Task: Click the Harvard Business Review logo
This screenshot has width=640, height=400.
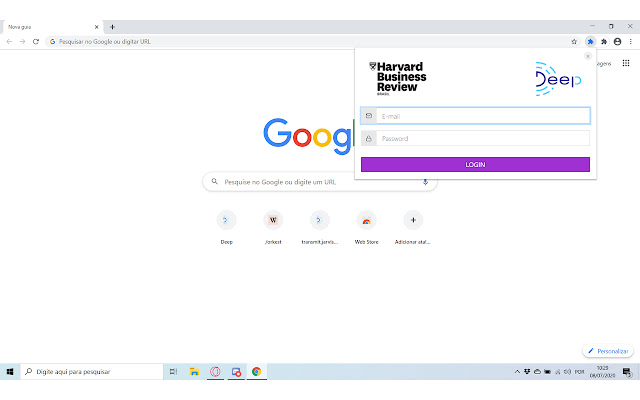Action: pyautogui.click(x=397, y=79)
